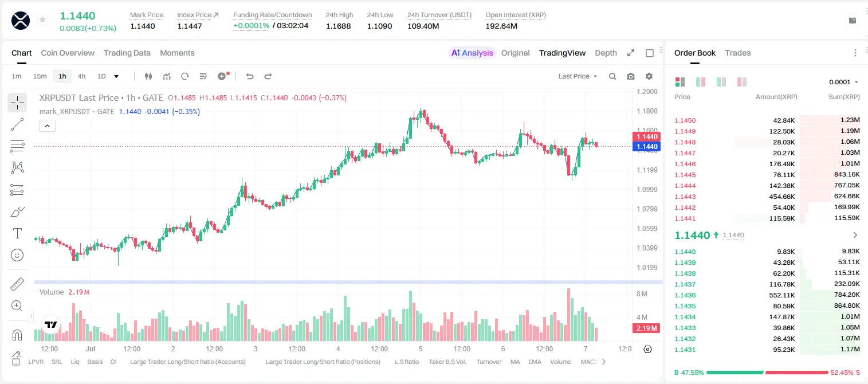Viewport: 868px width, 384px height.
Task: Open the Coin Overview tab
Action: [68, 53]
